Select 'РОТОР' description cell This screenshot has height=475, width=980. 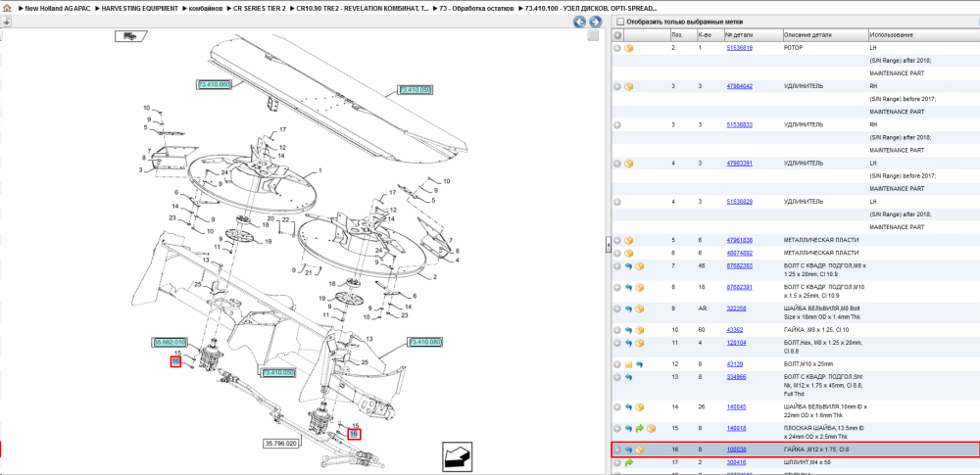[x=793, y=48]
